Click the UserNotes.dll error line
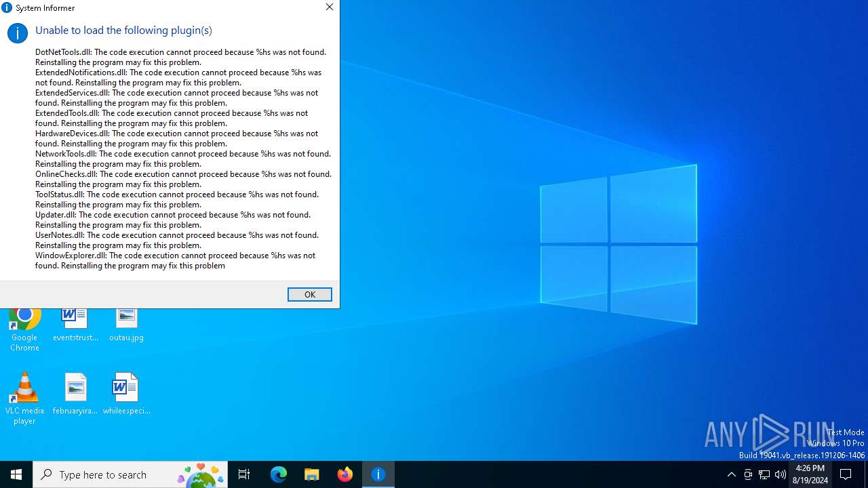 click(177, 240)
